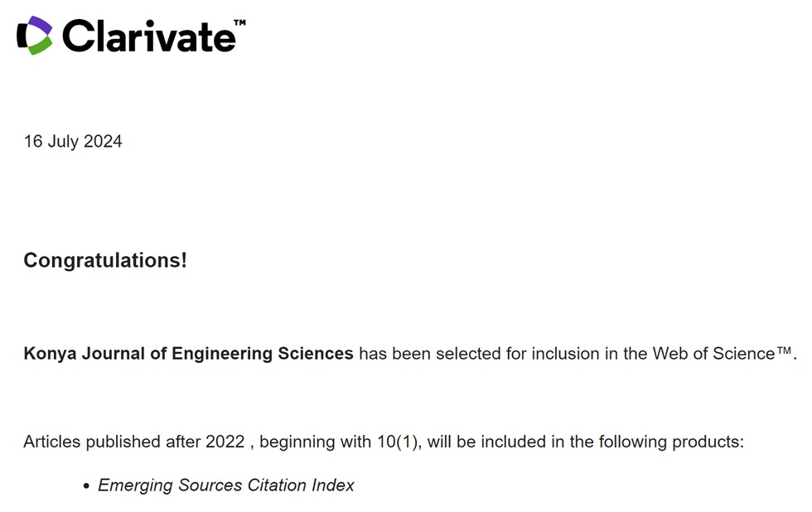Screen dimensions: 812x512
Task: Click the green segment of the Clarivate emblem
Action: pyautogui.click(x=41, y=46)
